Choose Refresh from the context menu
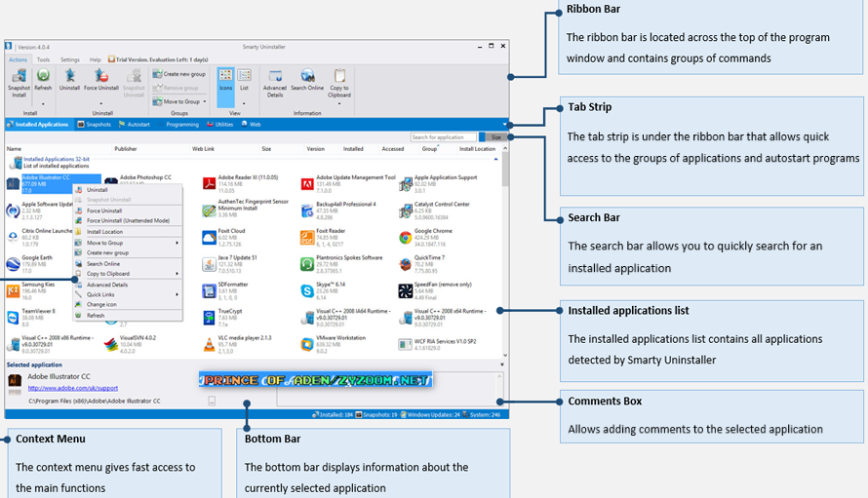This screenshot has height=498, width=868. click(128, 316)
